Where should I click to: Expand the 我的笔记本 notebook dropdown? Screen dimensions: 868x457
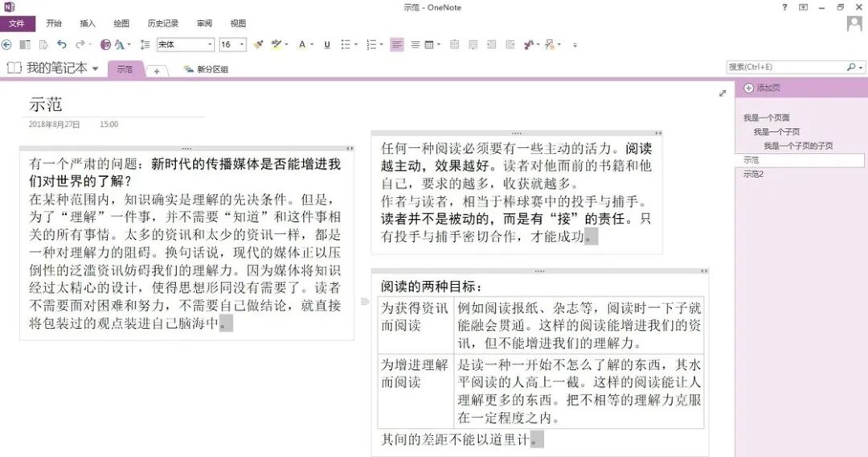point(95,68)
